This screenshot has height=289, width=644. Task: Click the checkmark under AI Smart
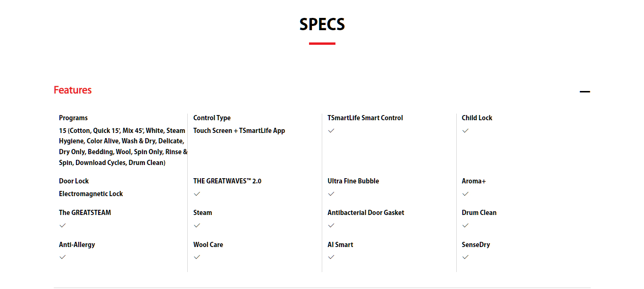coord(331,257)
